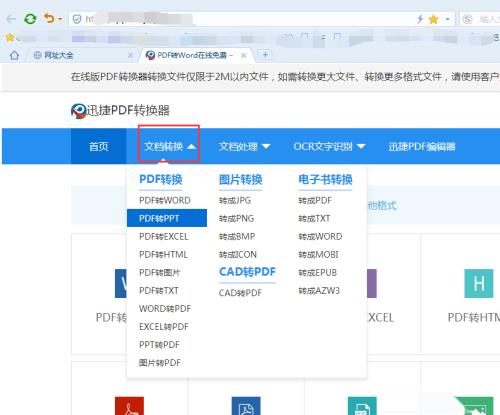Open the dropdown arrow beside bookmark star
The width and height of the screenshot is (500, 415).
(x=447, y=19)
